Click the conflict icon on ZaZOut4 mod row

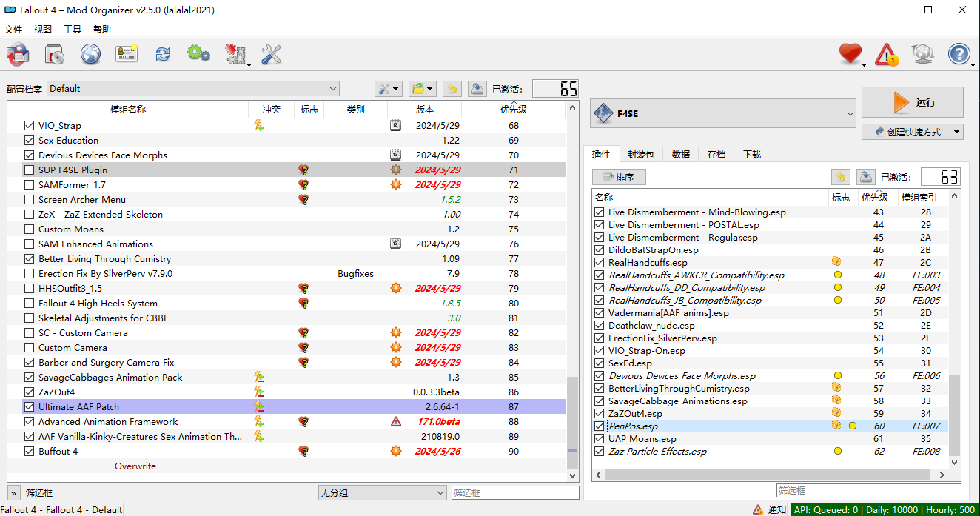pyautogui.click(x=258, y=392)
